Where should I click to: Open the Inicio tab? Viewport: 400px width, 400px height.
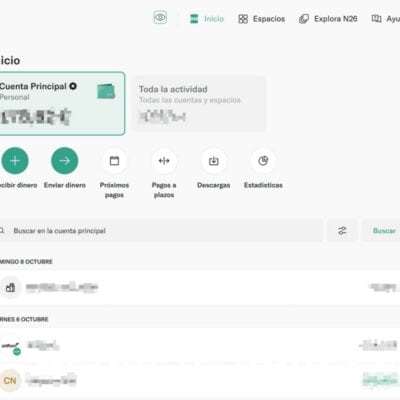point(207,19)
